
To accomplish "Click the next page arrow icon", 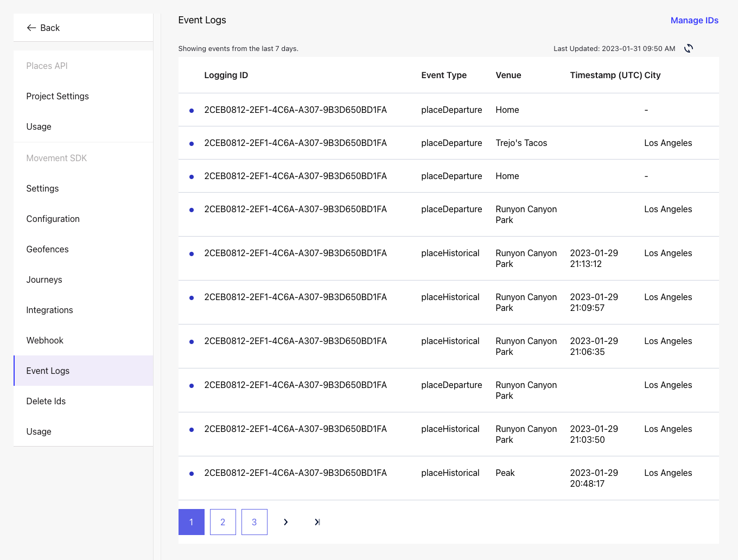I will [x=285, y=522].
